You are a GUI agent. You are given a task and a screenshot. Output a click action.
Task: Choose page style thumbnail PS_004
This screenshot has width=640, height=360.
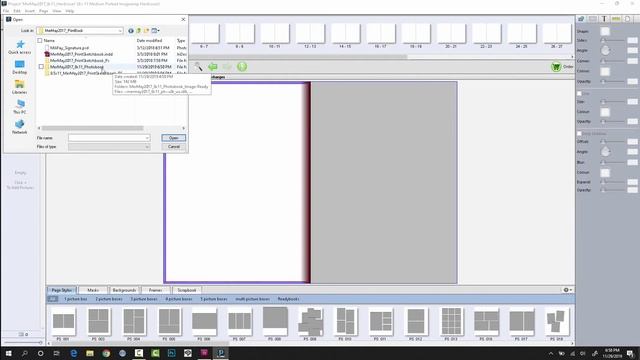click(134, 324)
